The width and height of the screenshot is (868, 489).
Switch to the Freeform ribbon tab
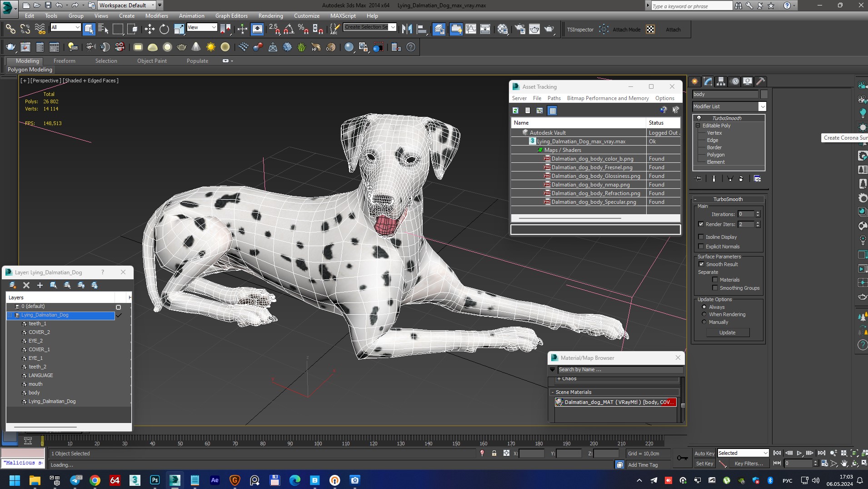pyautogui.click(x=65, y=61)
